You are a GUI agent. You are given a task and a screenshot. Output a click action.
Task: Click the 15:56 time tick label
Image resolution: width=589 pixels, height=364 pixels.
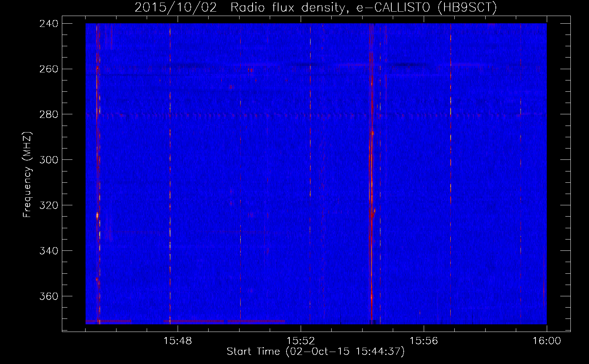(x=424, y=341)
